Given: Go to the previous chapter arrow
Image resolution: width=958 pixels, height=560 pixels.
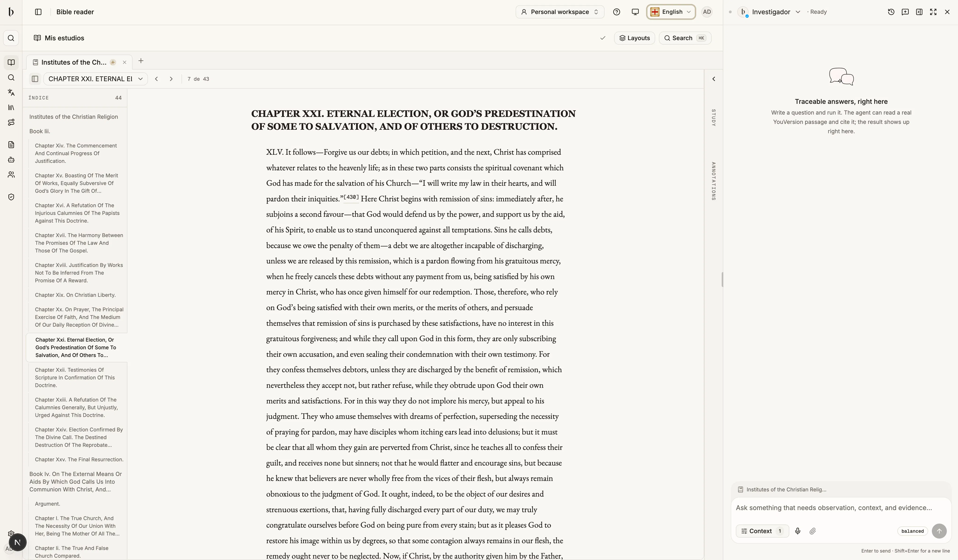Looking at the screenshot, I should [156, 79].
